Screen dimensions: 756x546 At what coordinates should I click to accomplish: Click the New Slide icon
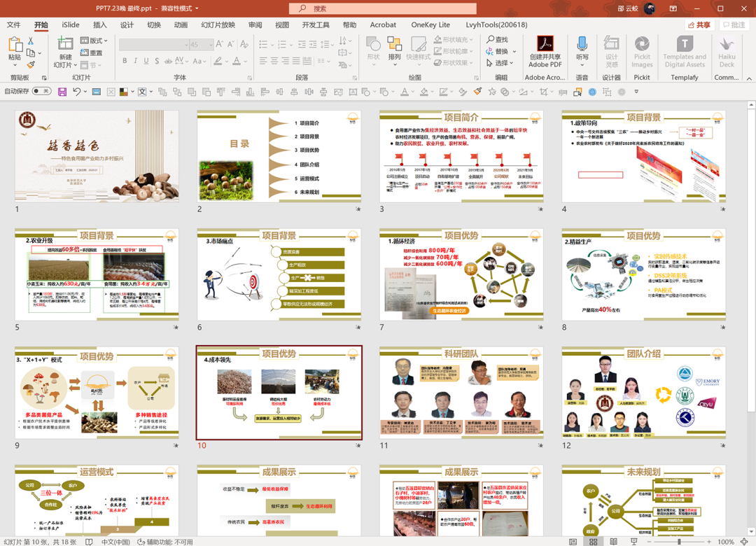pos(65,43)
